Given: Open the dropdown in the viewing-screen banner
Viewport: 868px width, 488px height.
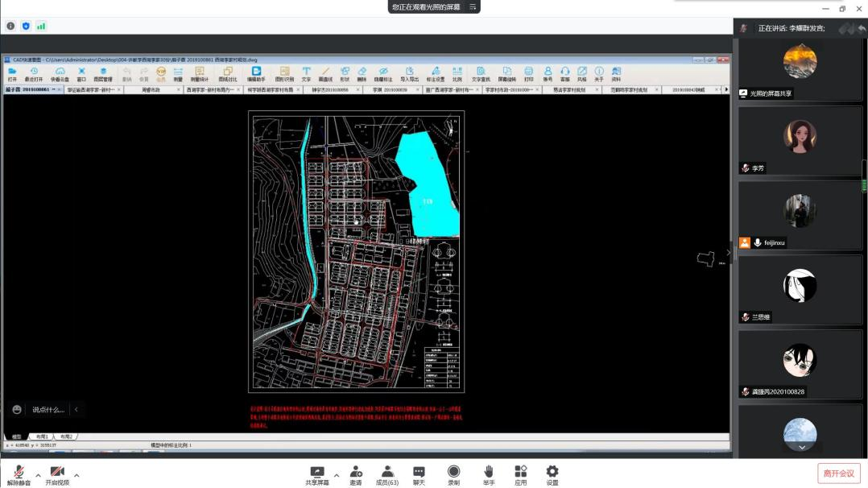Looking at the screenshot, I should (x=473, y=6).
